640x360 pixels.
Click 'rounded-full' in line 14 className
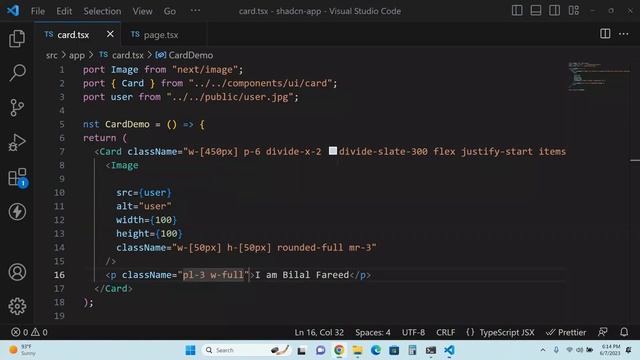click(x=310, y=247)
